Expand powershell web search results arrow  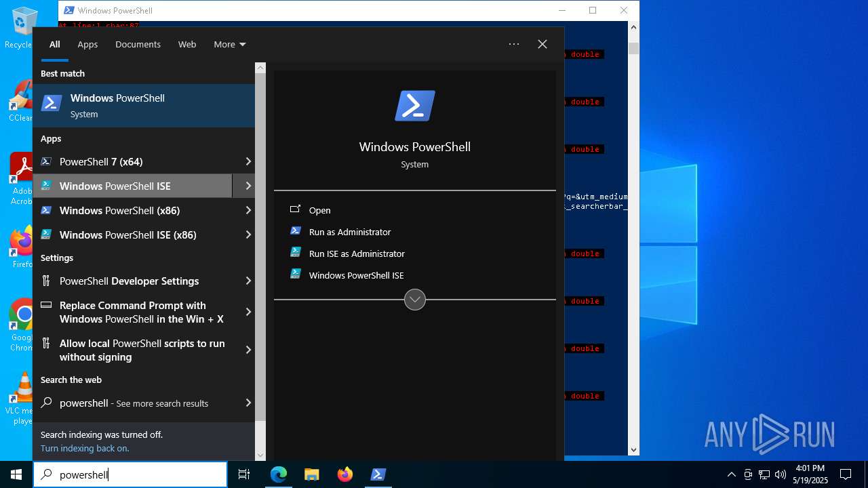[x=248, y=403]
